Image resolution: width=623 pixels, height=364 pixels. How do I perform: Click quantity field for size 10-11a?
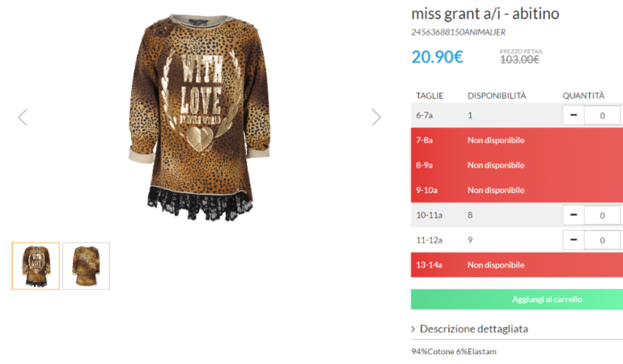tap(602, 215)
